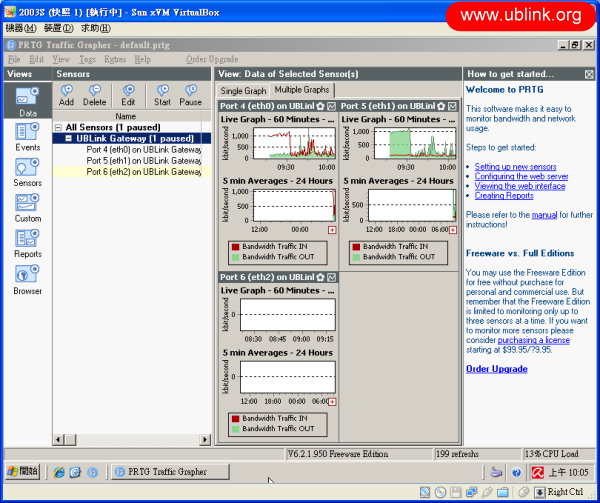600x503 pixels.
Task: Click PRTG Traffic Grapher taskbar button
Action: (170, 472)
